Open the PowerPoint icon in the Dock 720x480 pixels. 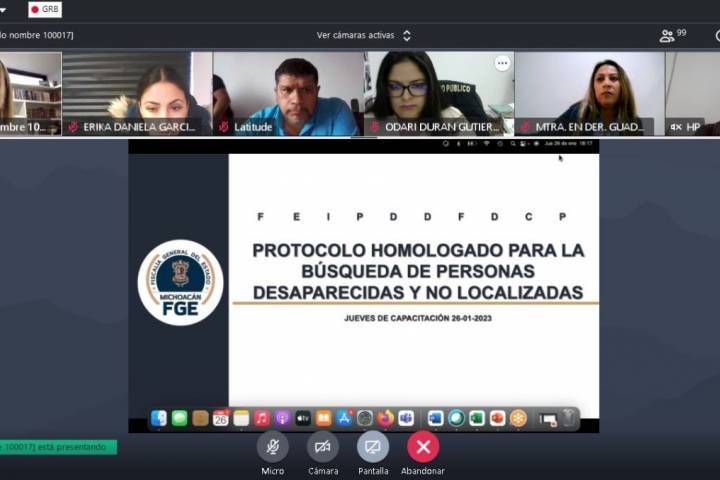tap(497, 418)
